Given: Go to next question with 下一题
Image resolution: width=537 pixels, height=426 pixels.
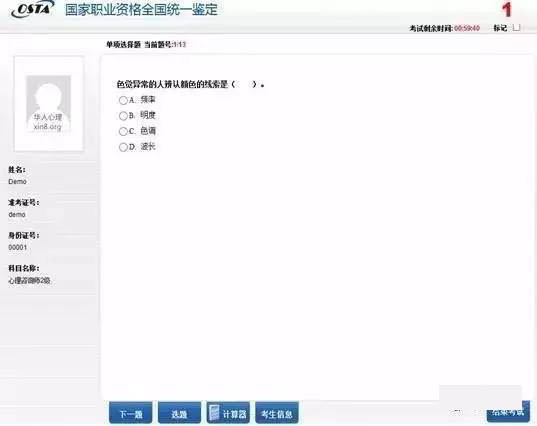Looking at the screenshot, I should pos(131,413).
